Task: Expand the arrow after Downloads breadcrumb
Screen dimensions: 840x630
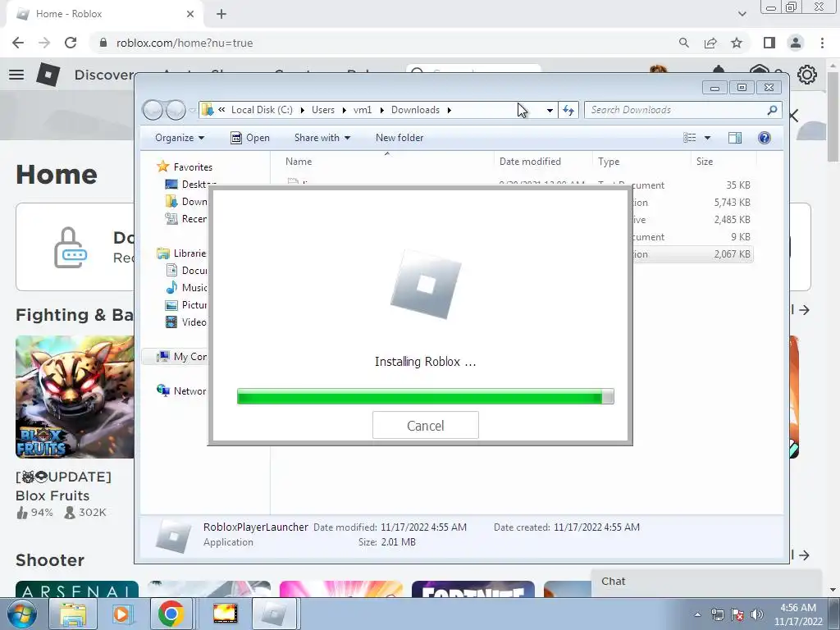Action: 449,110
